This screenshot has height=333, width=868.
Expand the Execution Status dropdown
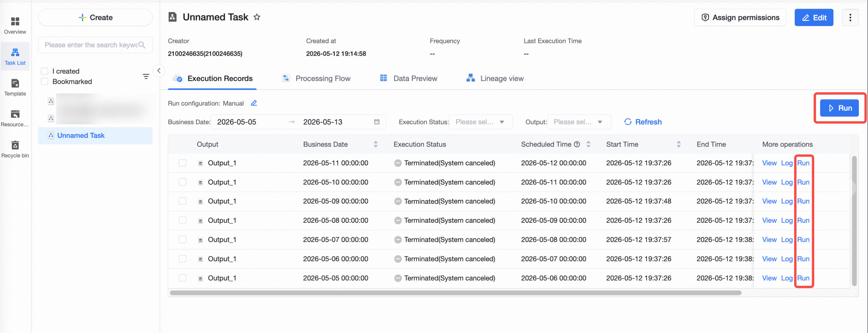coord(480,122)
